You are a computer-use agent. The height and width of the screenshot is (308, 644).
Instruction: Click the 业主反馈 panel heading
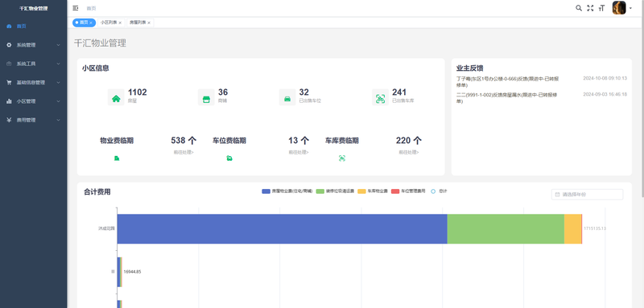[x=469, y=68]
